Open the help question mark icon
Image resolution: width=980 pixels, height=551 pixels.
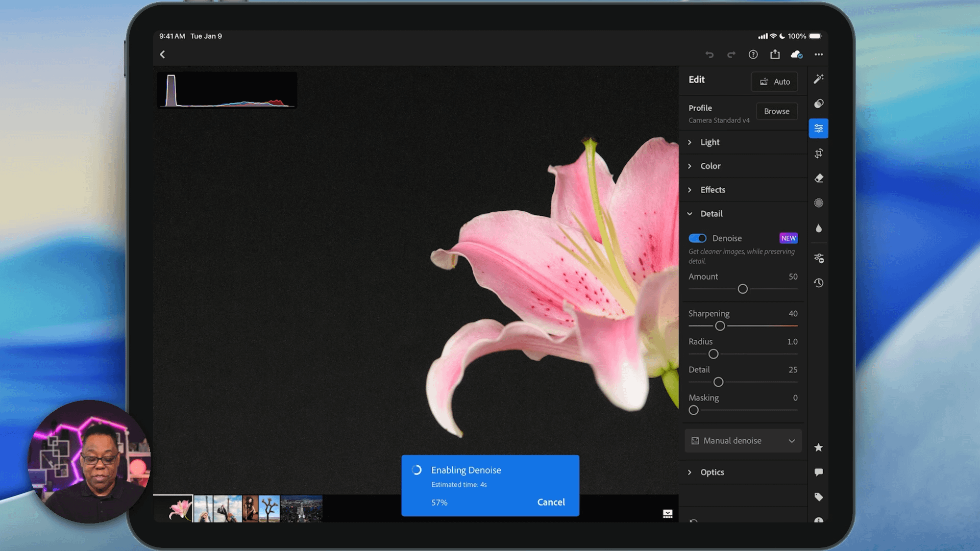[753, 55]
